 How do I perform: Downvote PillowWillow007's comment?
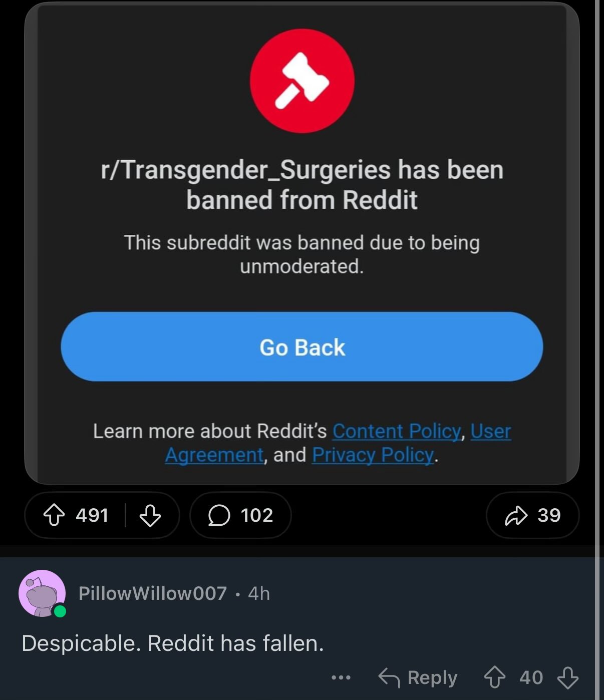568,677
